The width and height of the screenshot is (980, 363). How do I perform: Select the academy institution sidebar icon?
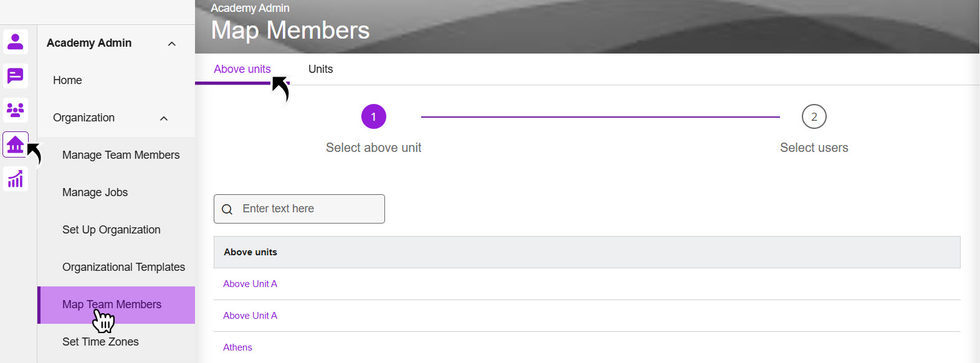16,144
